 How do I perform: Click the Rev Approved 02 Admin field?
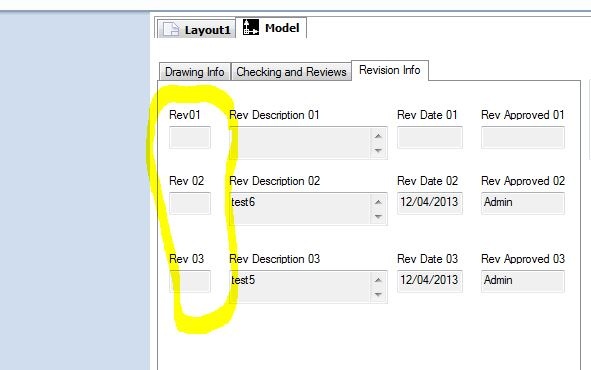(x=523, y=203)
